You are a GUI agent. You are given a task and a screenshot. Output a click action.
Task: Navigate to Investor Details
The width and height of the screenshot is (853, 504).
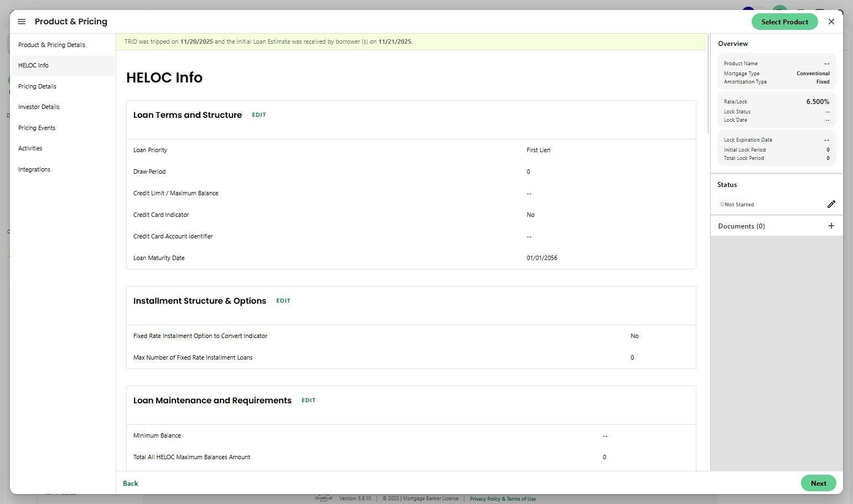pyautogui.click(x=63, y=107)
